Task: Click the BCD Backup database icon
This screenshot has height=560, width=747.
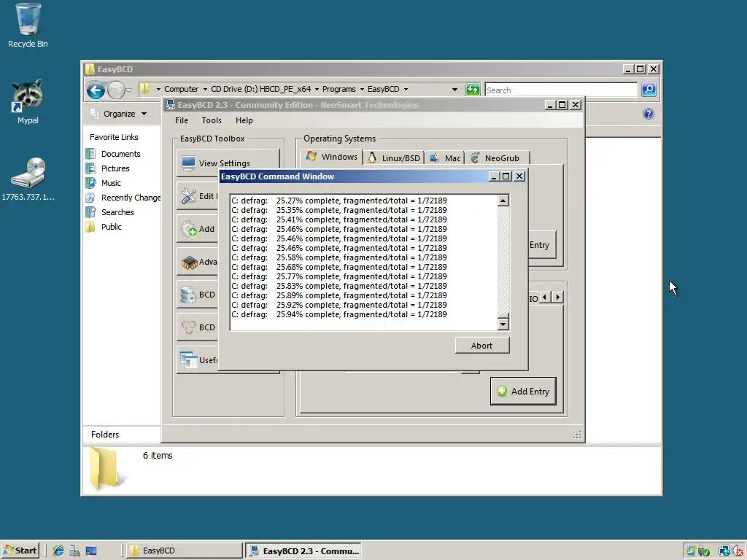Action: [x=188, y=295]
